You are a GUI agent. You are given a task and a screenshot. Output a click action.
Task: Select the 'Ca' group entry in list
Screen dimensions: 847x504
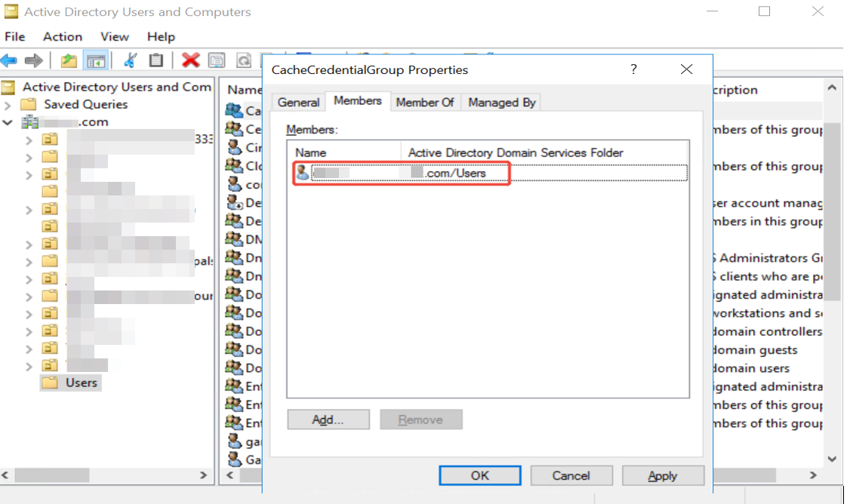(244, 111)
